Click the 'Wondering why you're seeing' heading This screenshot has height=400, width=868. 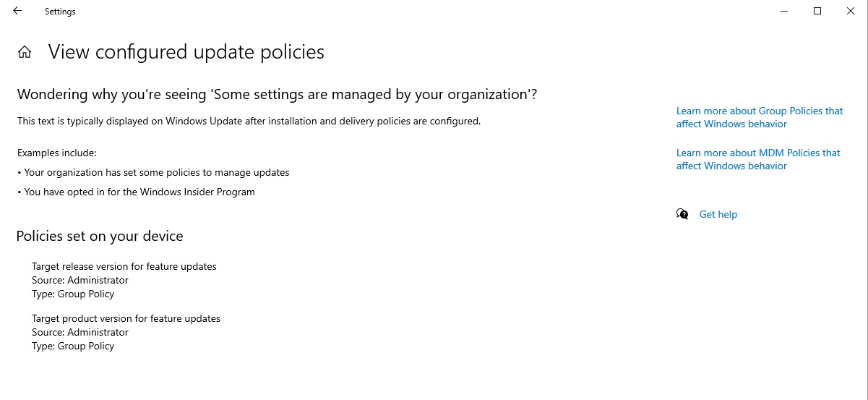click(x=277, y=94)
